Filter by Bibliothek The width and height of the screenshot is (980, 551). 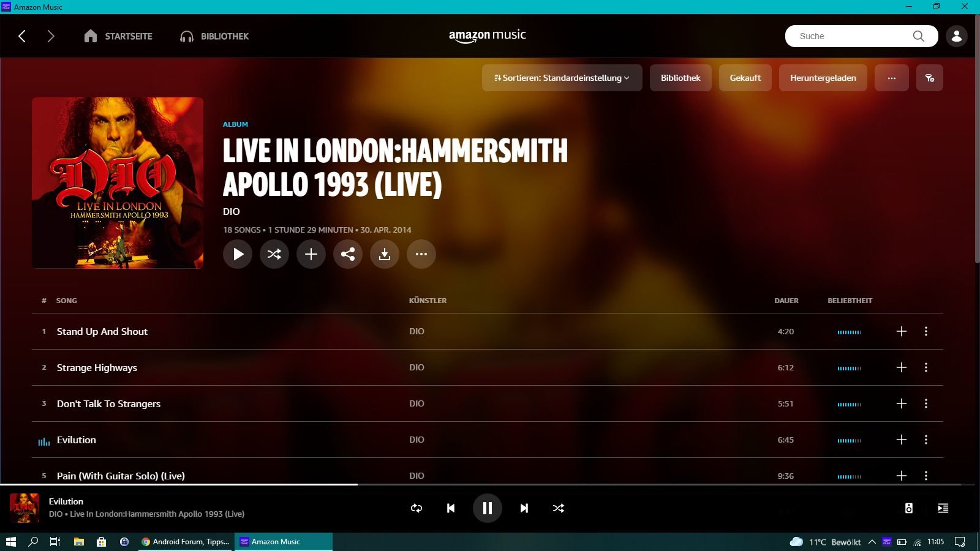coord(680,78)
